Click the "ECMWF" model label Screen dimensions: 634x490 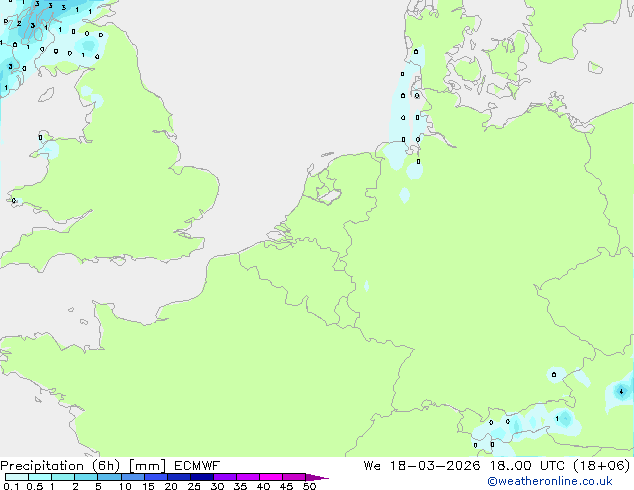pos(197,466)
